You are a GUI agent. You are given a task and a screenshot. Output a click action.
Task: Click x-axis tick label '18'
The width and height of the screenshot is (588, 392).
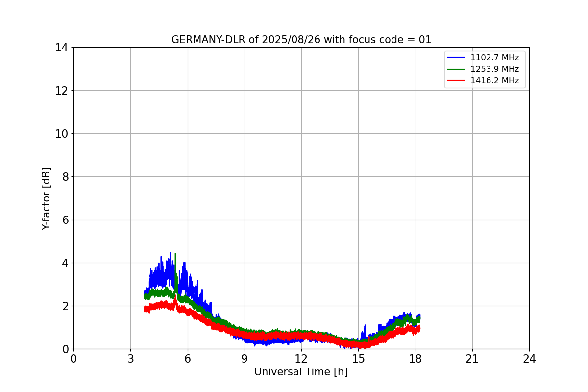point(416,359)
